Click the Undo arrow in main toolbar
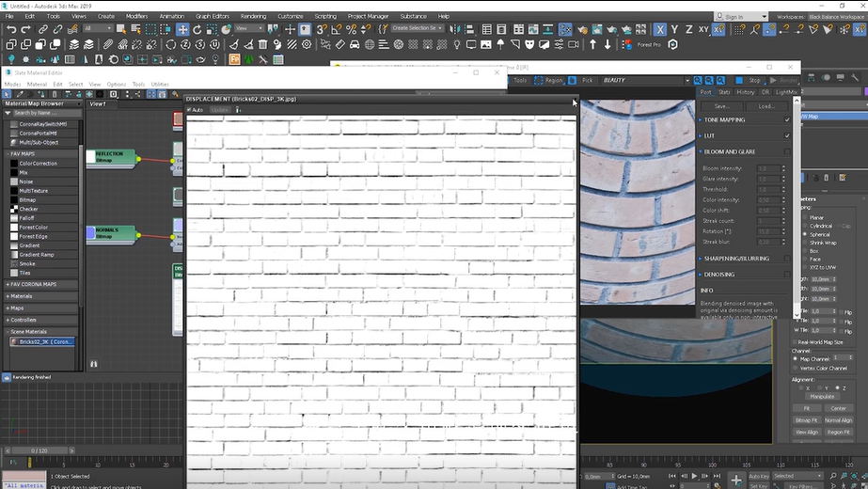This screenshot has width=868, height=489. pyautogui.click(x=11, y=29)
